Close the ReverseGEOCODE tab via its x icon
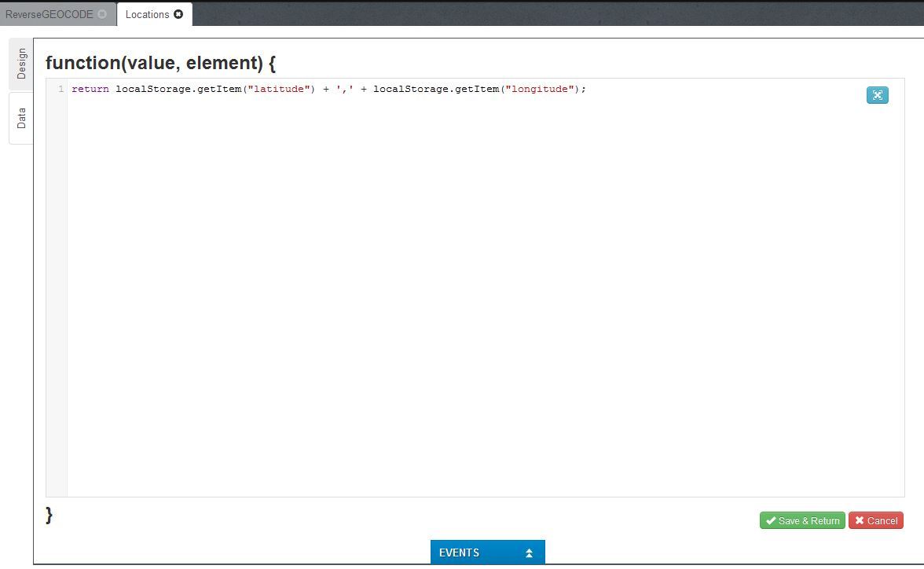This screenshot has width=924, height=569. pyautogui.click(x=102, y=14)
